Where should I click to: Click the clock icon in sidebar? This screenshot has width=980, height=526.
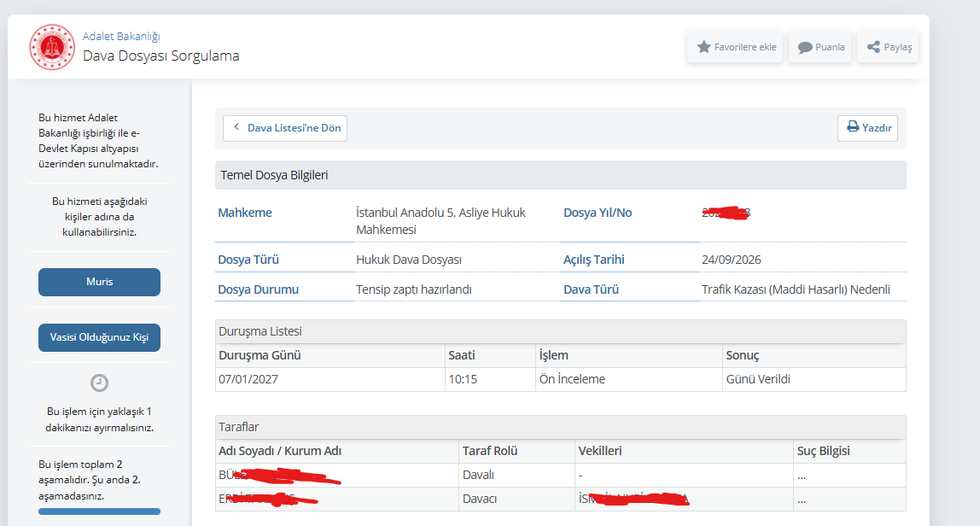(x=99, y=383)
